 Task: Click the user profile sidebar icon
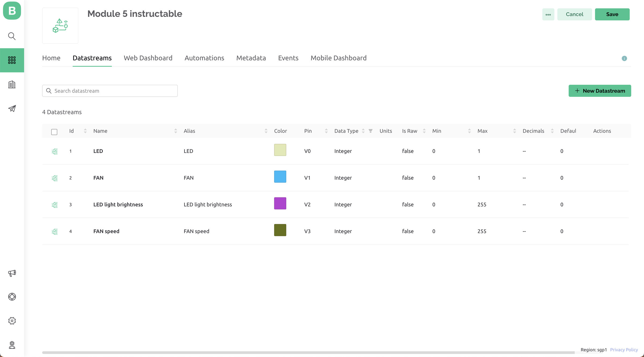(12, 345)
